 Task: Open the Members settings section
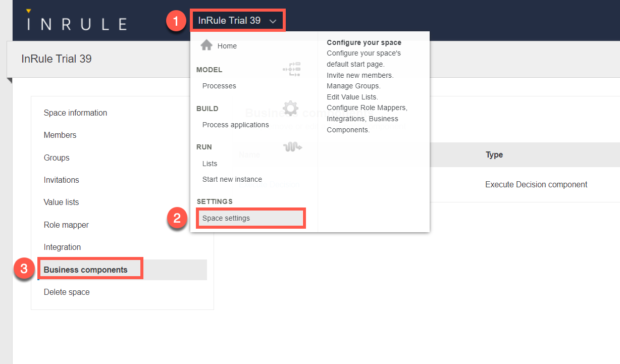tap(60, 135)
